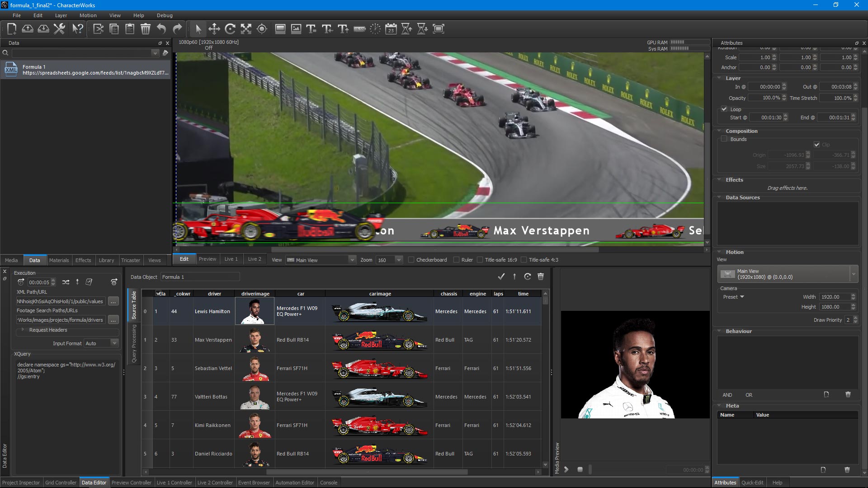Select Max Verstappen driver image thumbnail
Viewport: 868px width, 488px height.
255,340
